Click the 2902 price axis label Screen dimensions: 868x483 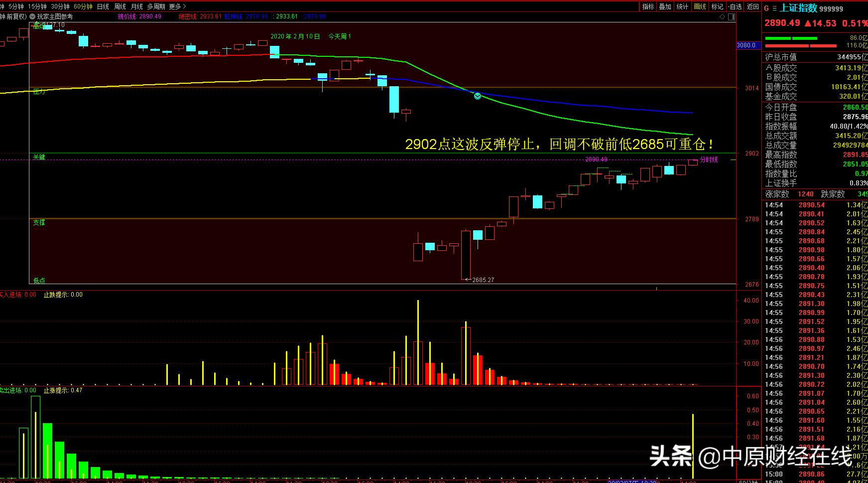[752, 154]
